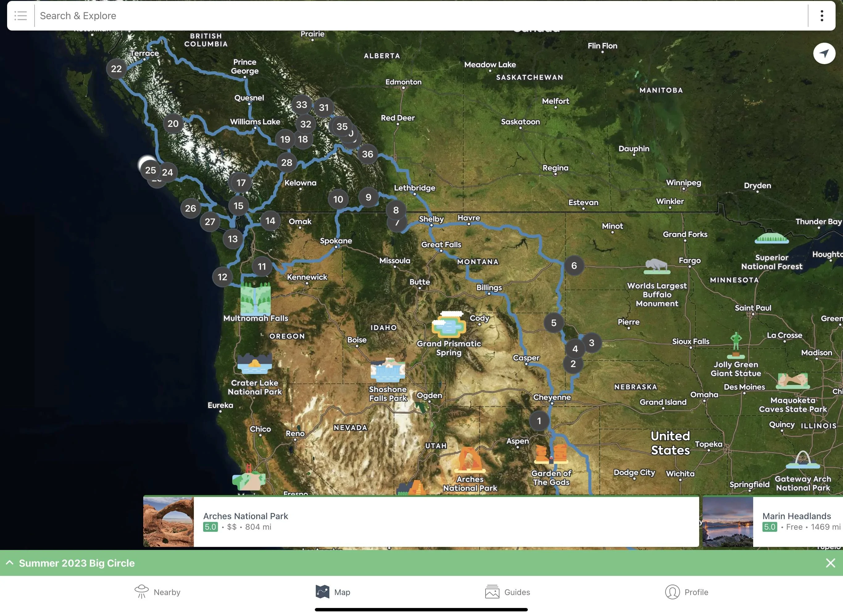Tap route waypoint marker 10
The height and width of the screenshot is (616, 843).
click(x=338, y=200)
